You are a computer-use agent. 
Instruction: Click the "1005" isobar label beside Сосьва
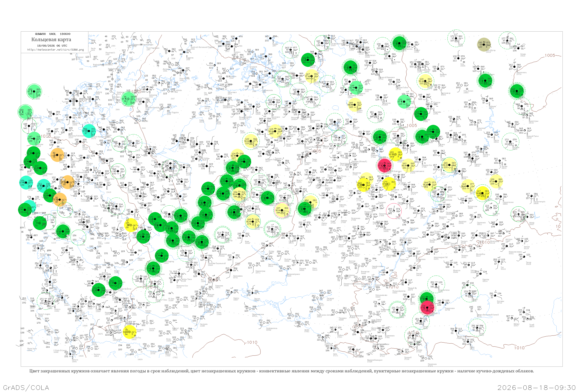550,55
